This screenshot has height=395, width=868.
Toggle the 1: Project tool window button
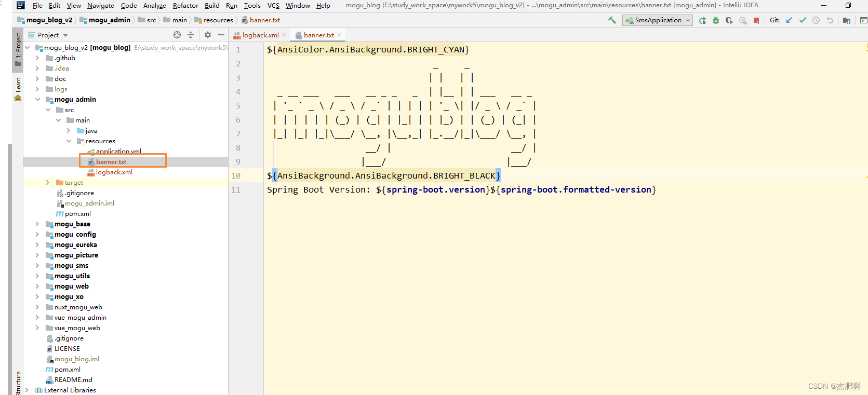(18, 50)
